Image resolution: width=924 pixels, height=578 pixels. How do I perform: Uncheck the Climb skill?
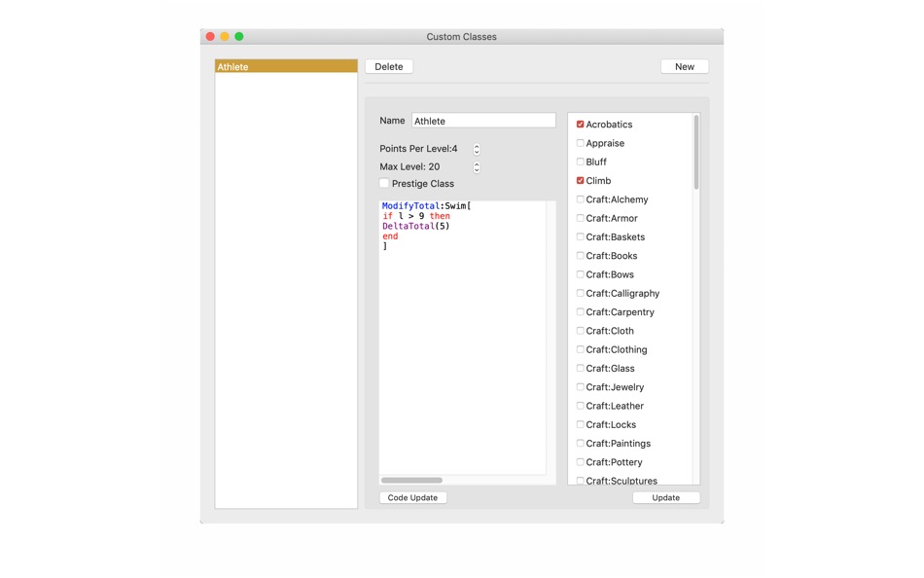pos(580,180)
